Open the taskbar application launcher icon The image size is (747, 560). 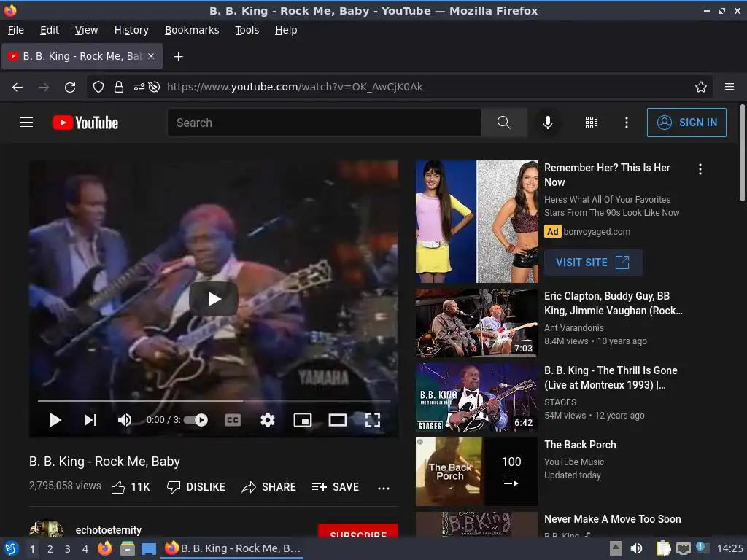click(x=12, y=548)
